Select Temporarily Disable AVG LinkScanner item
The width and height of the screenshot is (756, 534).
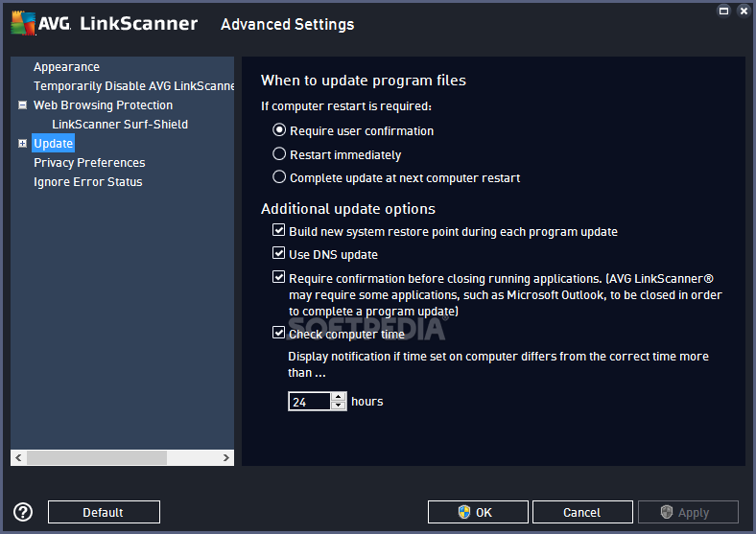[133, 86]
